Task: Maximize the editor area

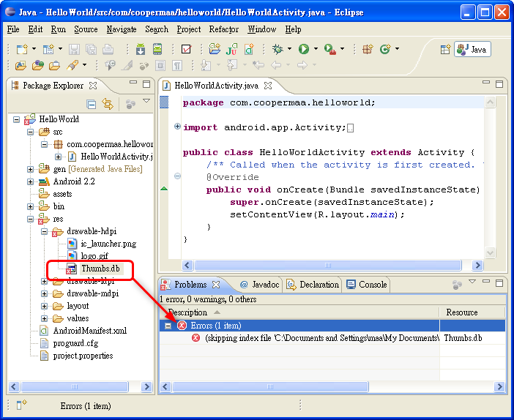Action: (x=499, y=84)
